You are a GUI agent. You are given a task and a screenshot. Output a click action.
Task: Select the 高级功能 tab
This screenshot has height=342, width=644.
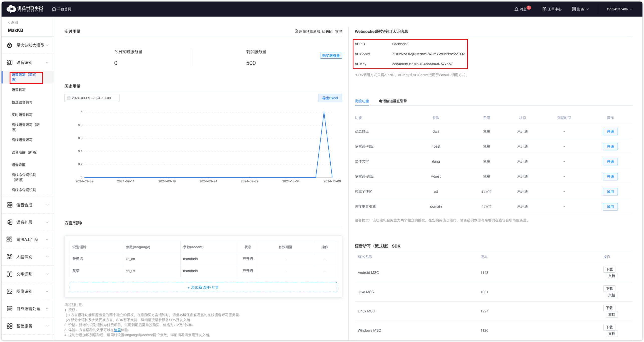pyautogui.click(x=362, y=101)
